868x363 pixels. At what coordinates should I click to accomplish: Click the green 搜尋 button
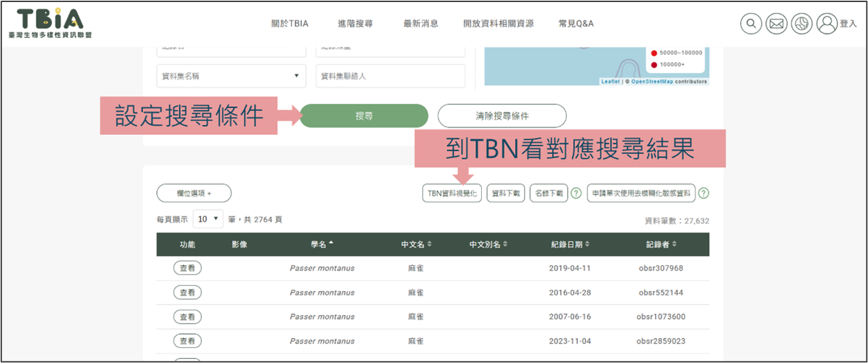[x=363, y=116]
